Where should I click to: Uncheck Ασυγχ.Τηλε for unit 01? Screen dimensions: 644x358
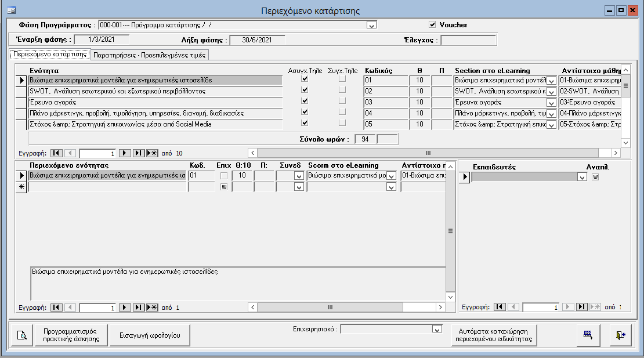point(305,79)
